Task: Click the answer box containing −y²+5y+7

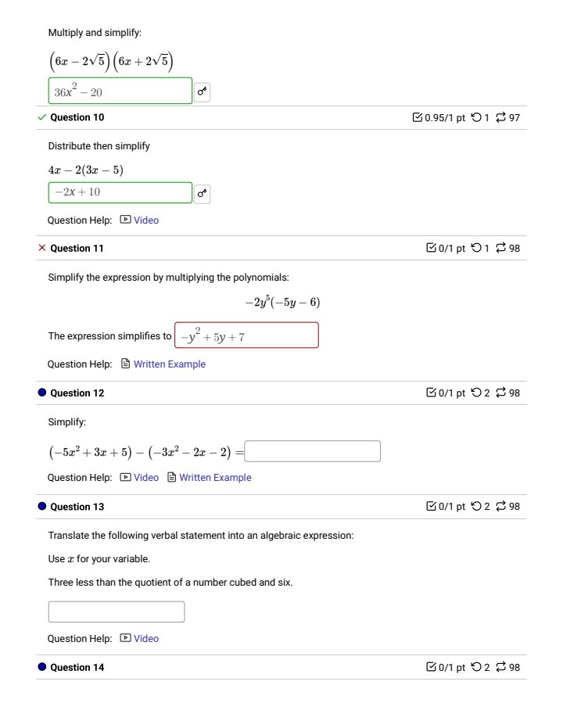Action: (x=246, y=335)
